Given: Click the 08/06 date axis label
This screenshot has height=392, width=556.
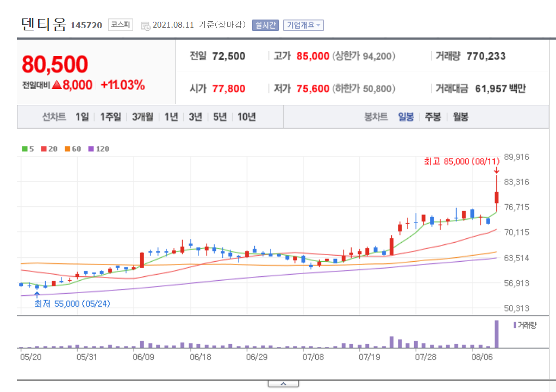Looking at the screenshot, I should 482,357.
